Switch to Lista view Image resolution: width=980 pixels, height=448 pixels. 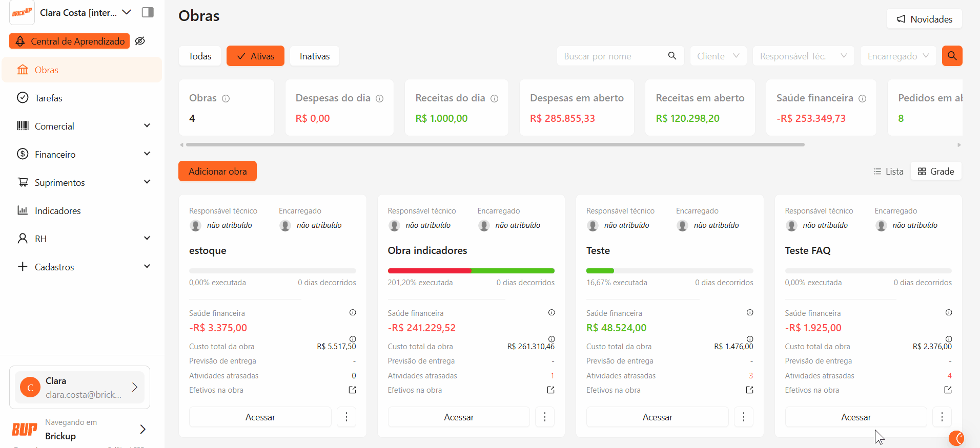tap(888, 172)
